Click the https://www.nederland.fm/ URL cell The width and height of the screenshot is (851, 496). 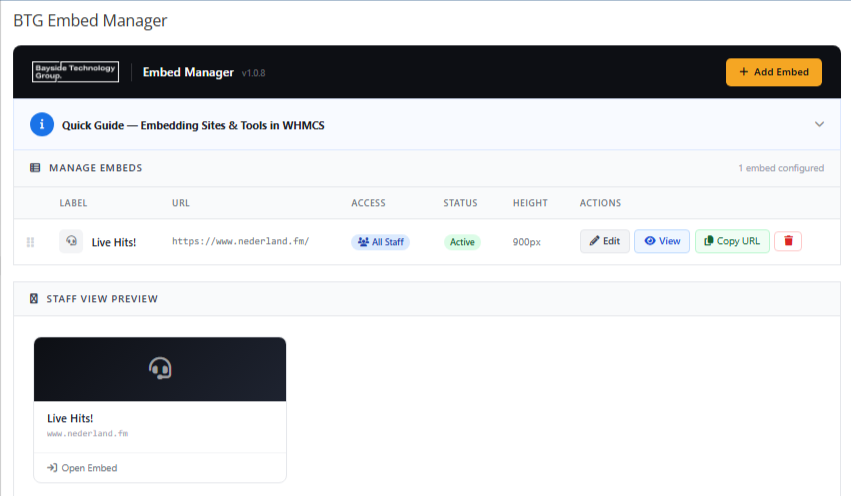[x=240, y=241]
